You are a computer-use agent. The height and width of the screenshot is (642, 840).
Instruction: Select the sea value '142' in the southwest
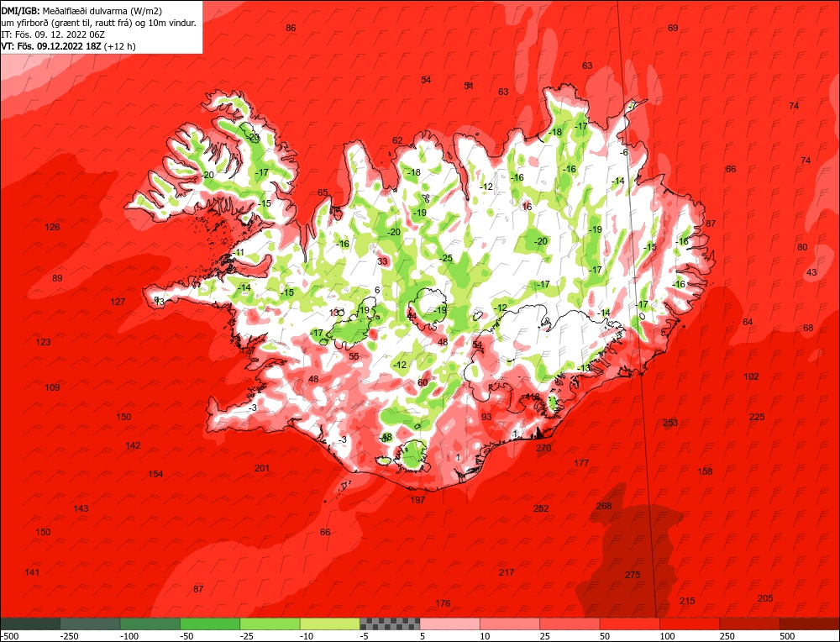[x=133, y=445]
